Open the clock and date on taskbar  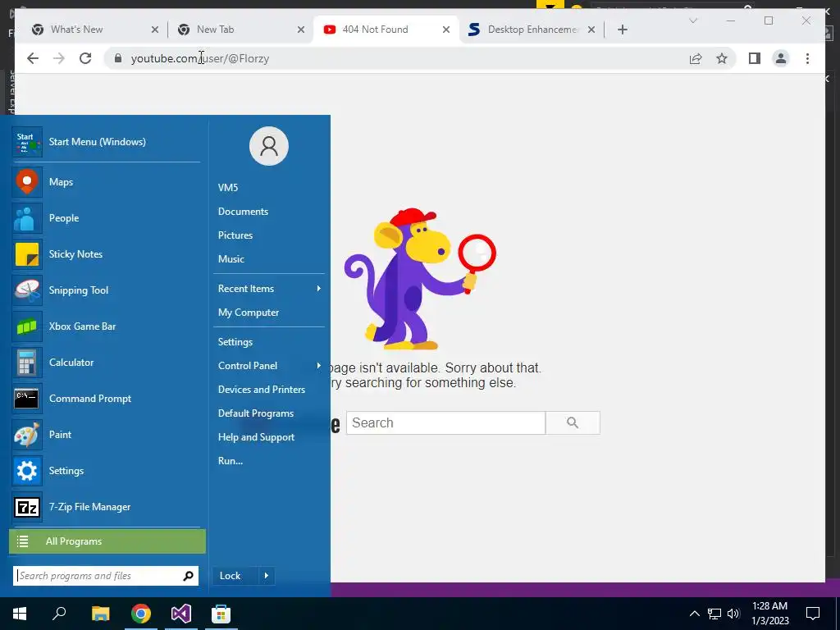(769, 614)
